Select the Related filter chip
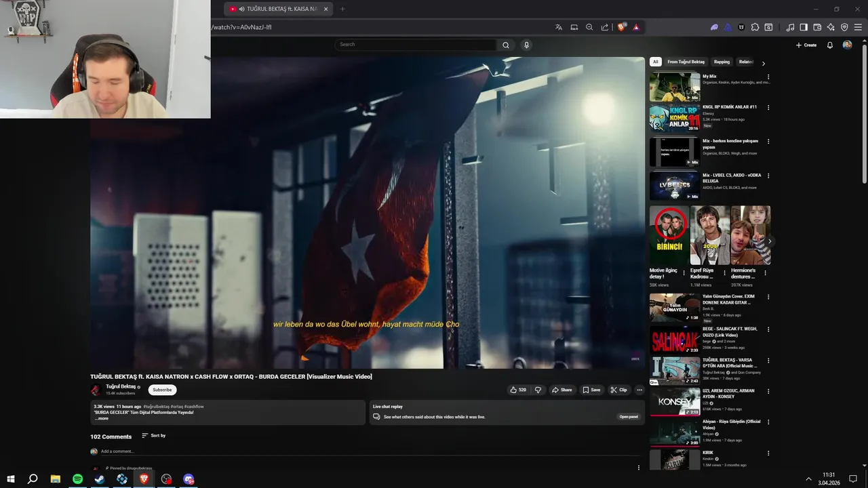Viewport: 868px width, 488px height. pos(746,62)
